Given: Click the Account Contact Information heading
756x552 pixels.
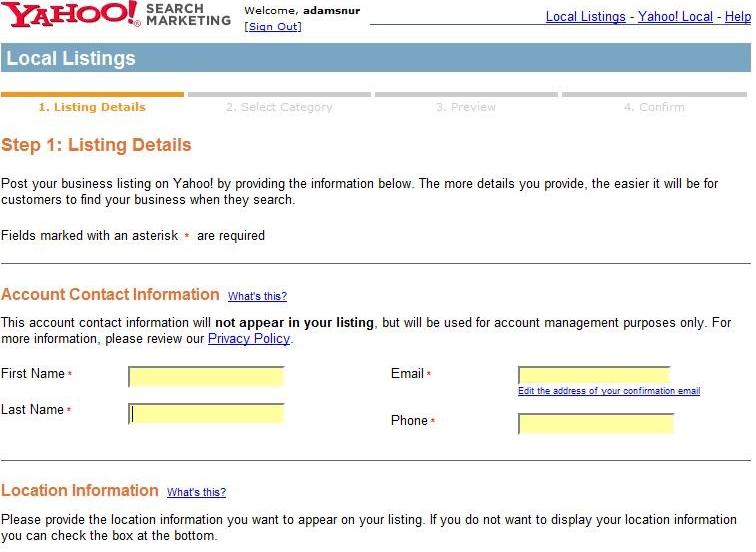Looking at the screenshot, I should coord(110,295).
